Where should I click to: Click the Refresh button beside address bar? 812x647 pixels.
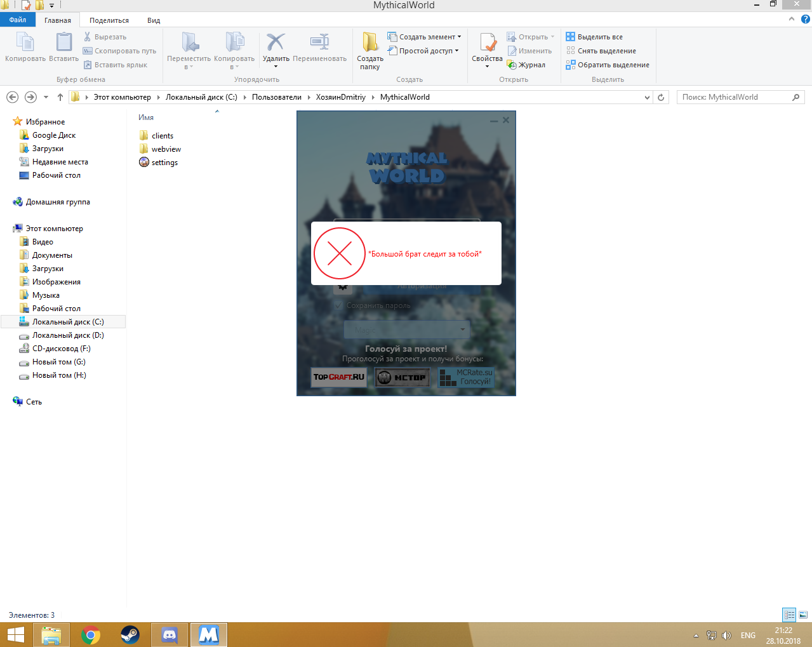[661, 97]
